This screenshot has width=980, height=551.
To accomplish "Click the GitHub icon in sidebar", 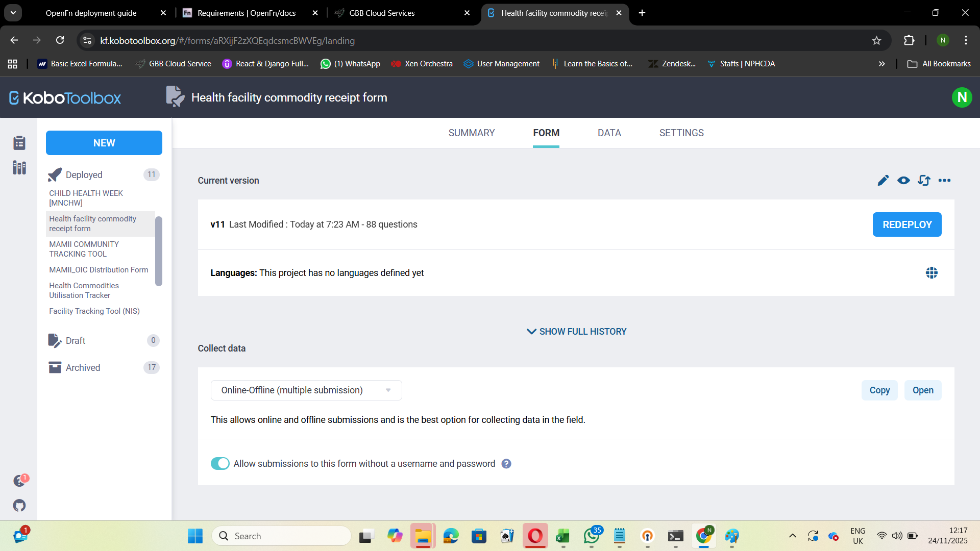I will [x=19, y=506].
